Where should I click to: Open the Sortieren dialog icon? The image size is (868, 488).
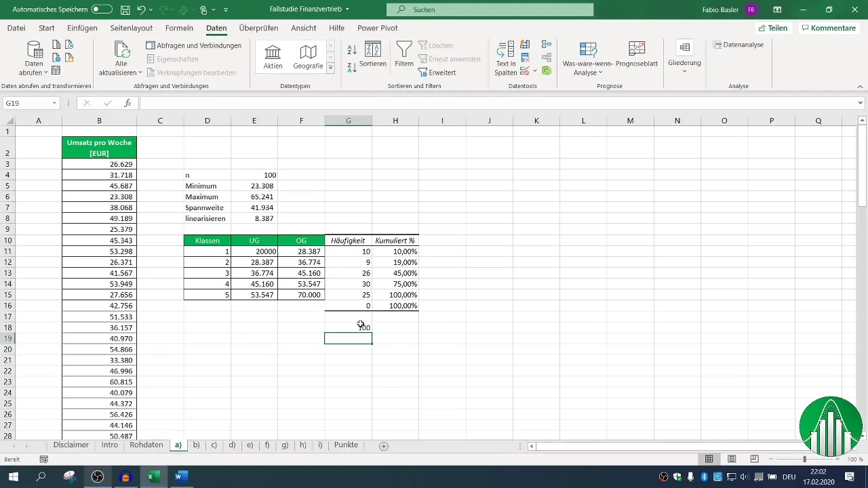point(373,49)
